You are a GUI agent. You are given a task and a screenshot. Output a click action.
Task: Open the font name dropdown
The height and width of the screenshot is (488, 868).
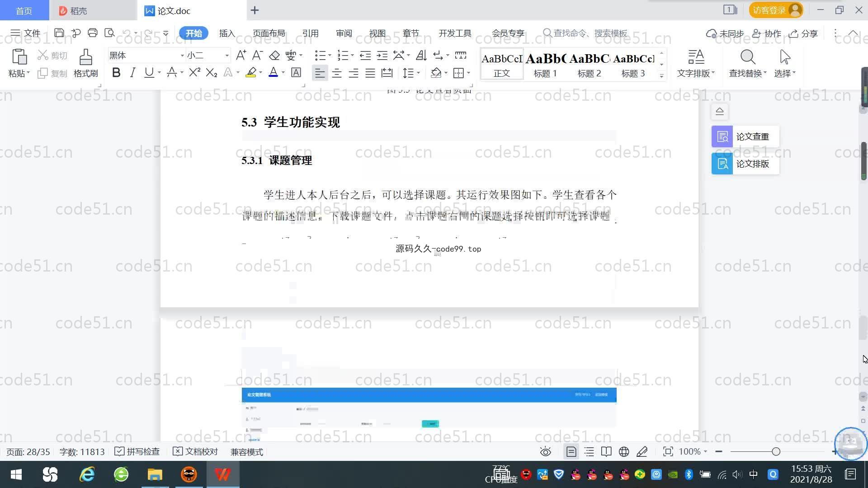182,56
